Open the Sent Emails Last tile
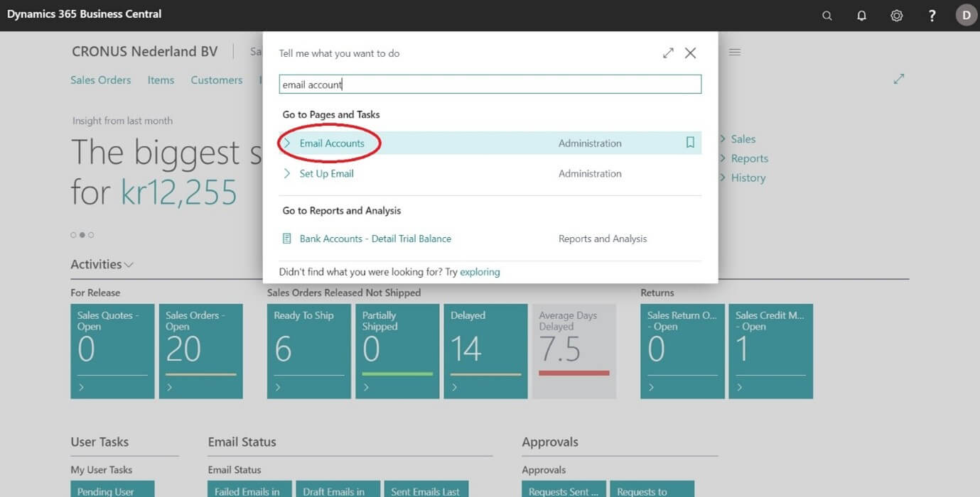Viewport: 980px width, 497px height. 426,488
